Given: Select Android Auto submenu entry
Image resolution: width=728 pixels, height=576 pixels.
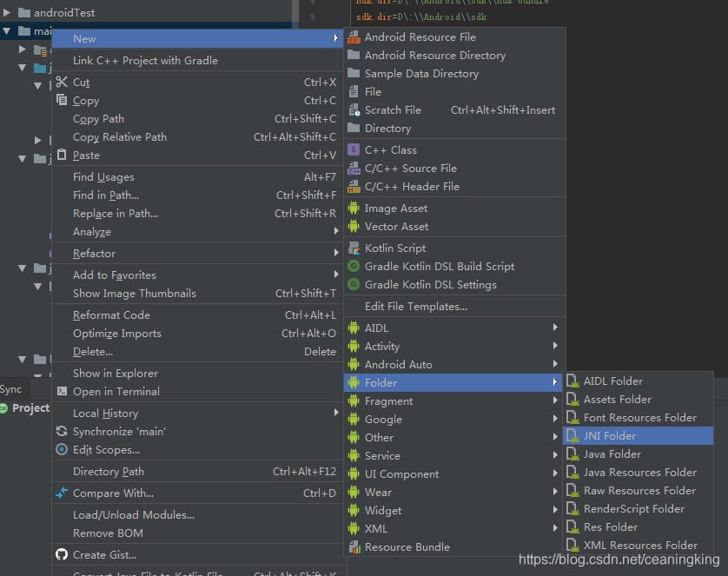Looking at the screenshot, I should point(454,364).
